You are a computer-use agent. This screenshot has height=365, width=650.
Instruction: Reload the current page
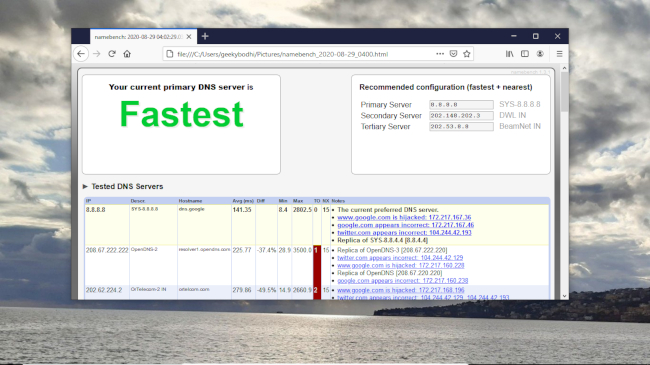point(112,54)
